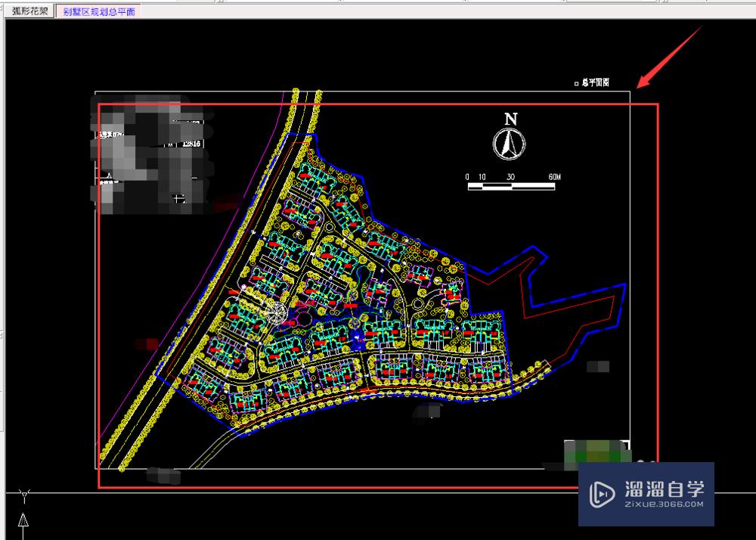The image size is (756, 540).
Task: Select the black-and-white scale bar graphic
Action: [511, 186]
